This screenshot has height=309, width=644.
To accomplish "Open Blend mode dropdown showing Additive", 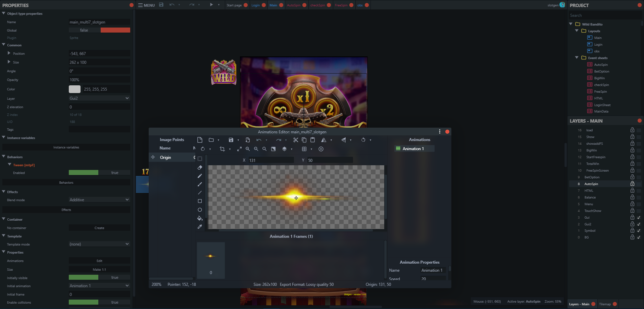I will pos(99,200).
